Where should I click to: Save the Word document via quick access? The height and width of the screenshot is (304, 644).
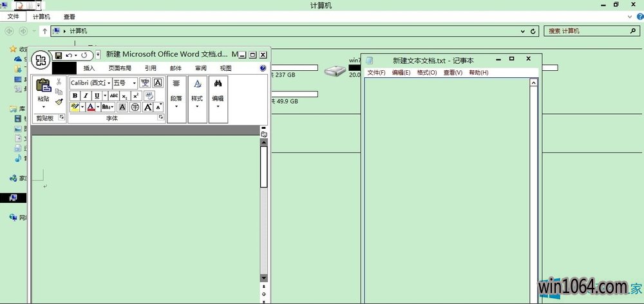pos(59,55)
